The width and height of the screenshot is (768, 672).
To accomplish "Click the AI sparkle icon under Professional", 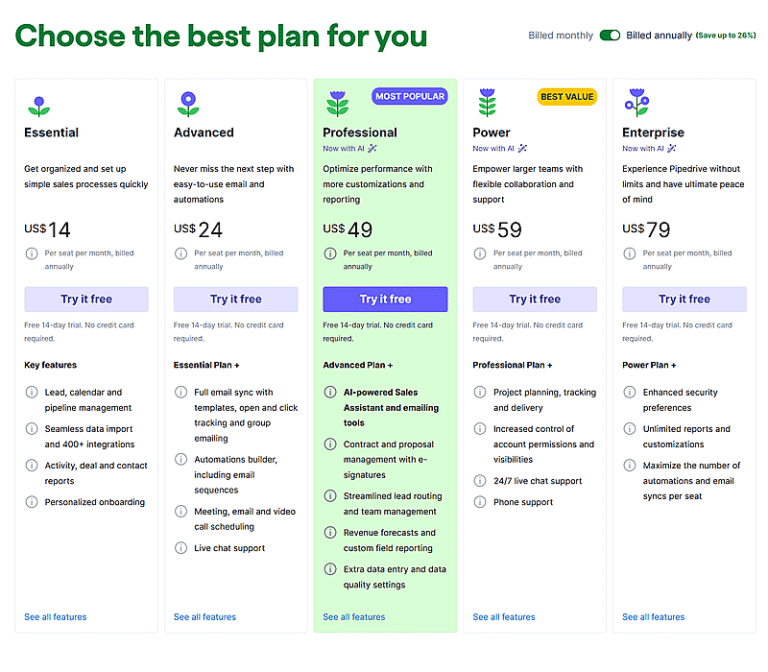I will coord(372,149).
